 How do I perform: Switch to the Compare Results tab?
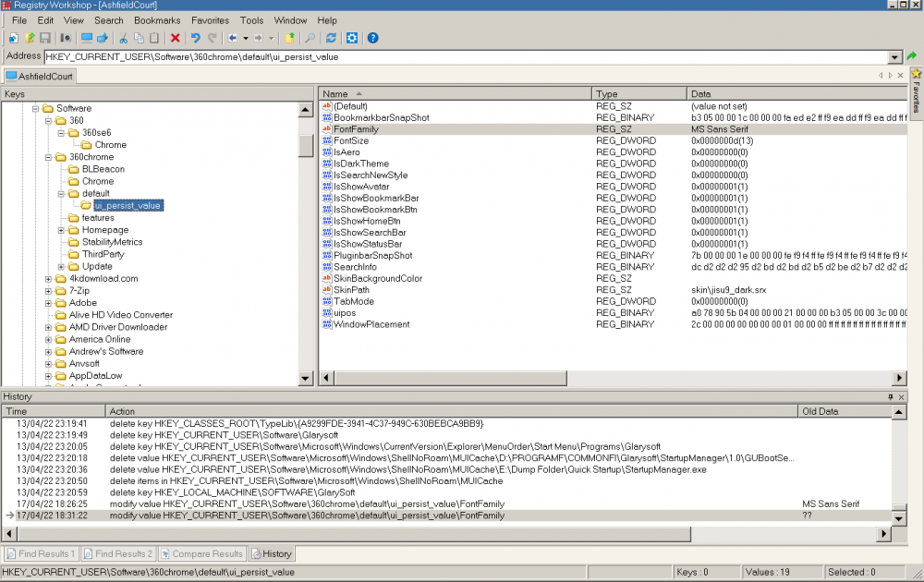[x=201, y=554]
